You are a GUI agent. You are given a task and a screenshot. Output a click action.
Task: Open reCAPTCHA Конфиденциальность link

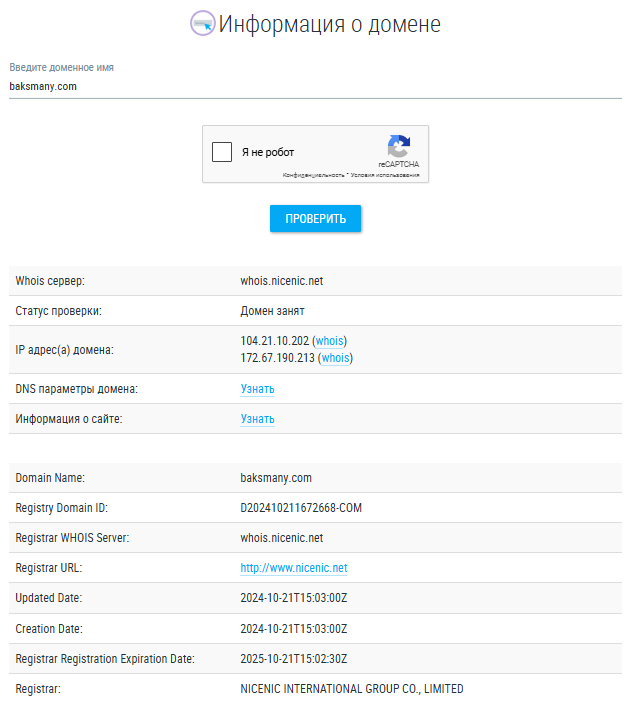[313, 175]
